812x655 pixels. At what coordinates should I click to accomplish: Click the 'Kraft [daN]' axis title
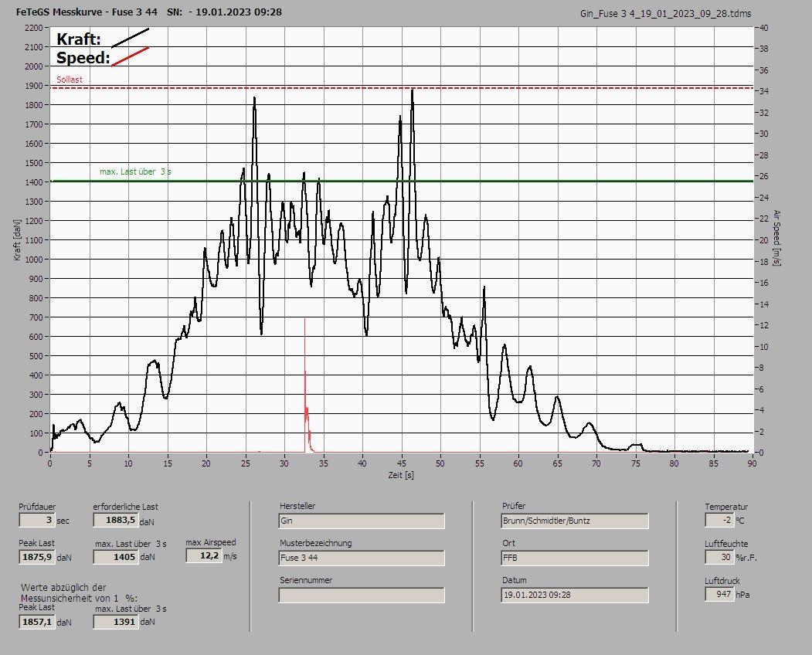pyautogui.click(x=18, y=239)
